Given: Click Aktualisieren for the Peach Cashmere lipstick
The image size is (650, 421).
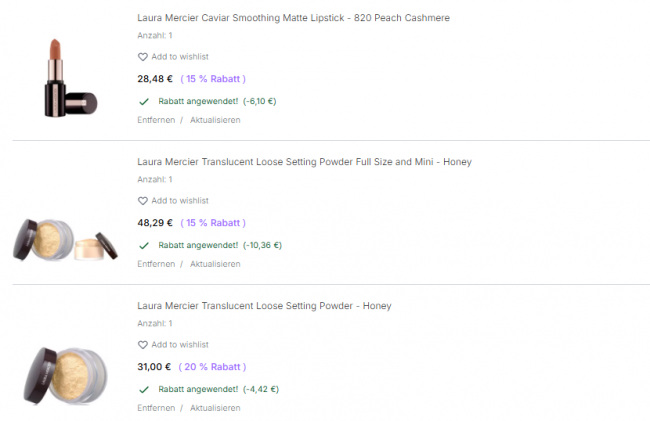Looking at the screenshot, I should tap(215, 120).
